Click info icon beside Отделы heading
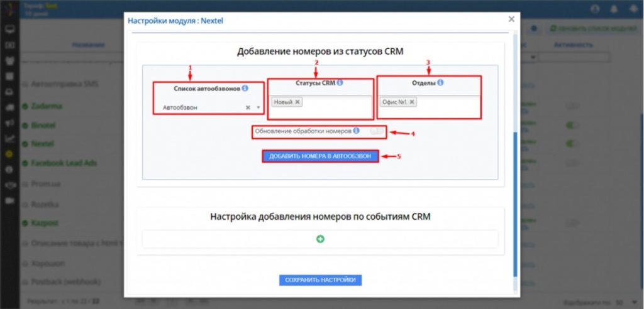This screenshot has height=309, width=644. [440, 82]
